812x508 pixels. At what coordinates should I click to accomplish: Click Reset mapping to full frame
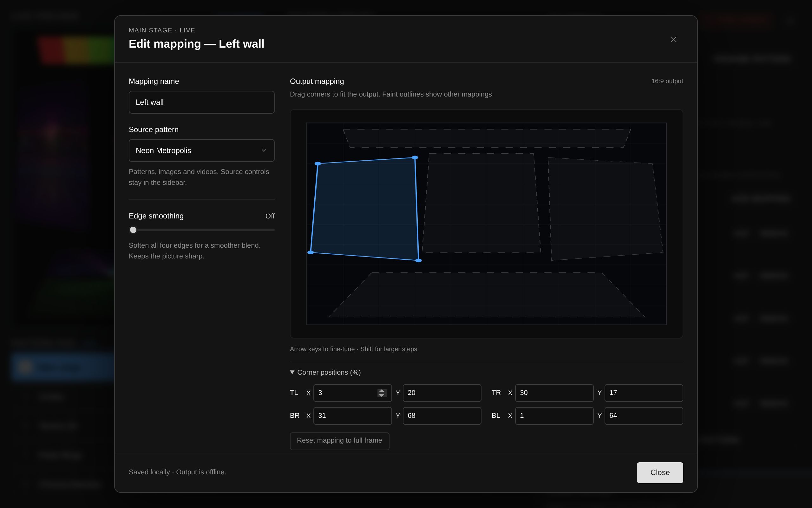pyautogui.click(x=339, y=441)
